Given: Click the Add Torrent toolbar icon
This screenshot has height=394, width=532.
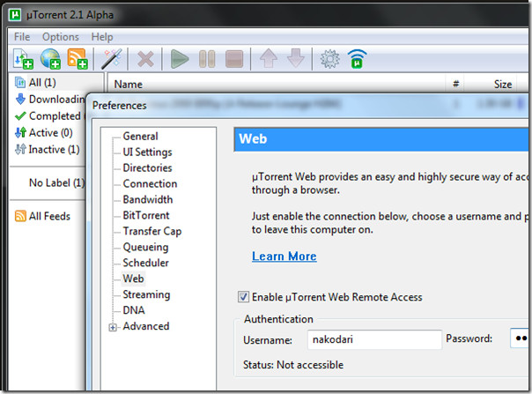Looking at the screenshot, I should pos(23,59).
